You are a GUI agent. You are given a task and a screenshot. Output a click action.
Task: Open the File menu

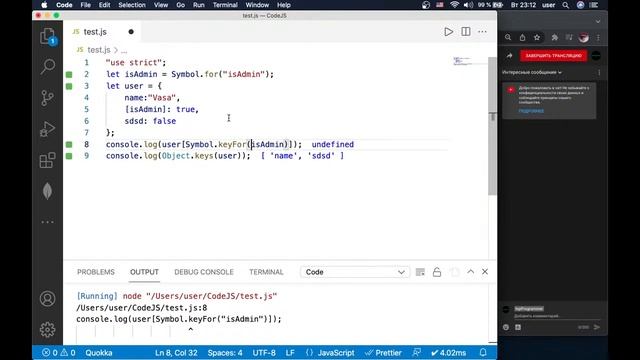click(85, 5)
